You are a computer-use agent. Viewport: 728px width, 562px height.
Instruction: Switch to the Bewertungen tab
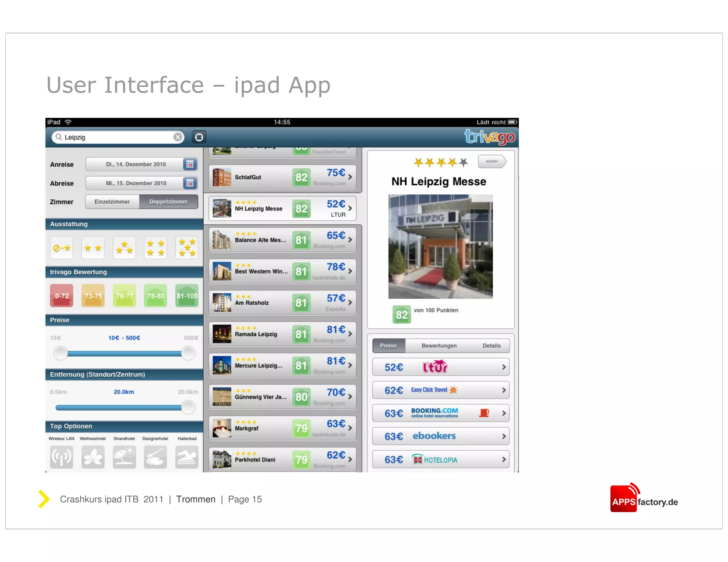click(439, 346)
